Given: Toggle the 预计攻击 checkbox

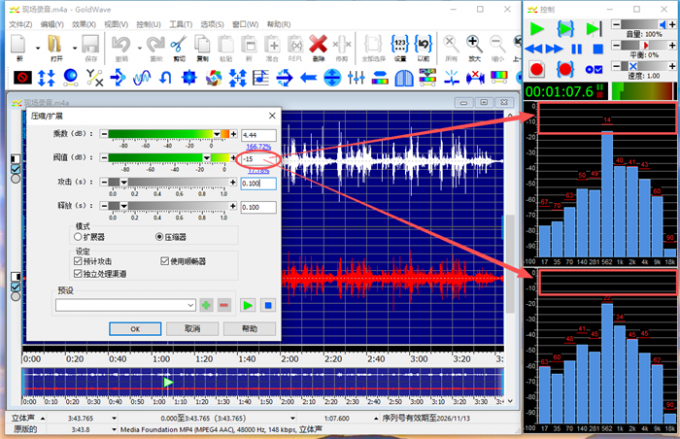Looking at the screenshot, I should point(79,261).
